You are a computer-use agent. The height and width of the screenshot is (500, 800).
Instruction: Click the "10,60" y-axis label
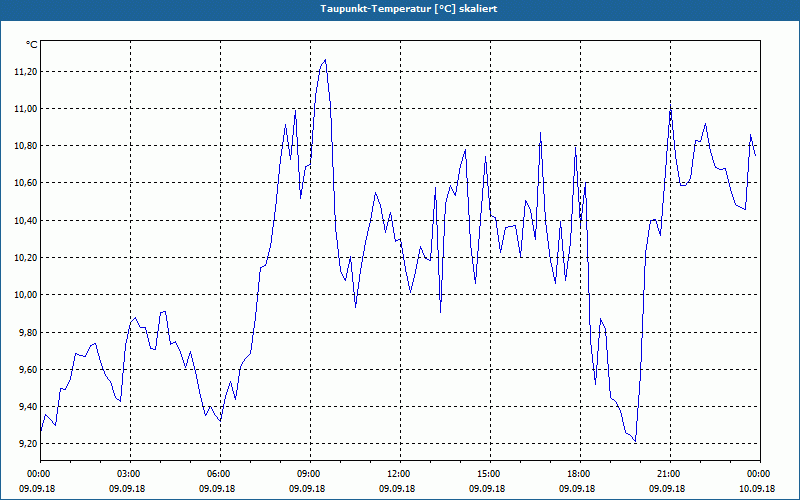[x=26, y=183]
